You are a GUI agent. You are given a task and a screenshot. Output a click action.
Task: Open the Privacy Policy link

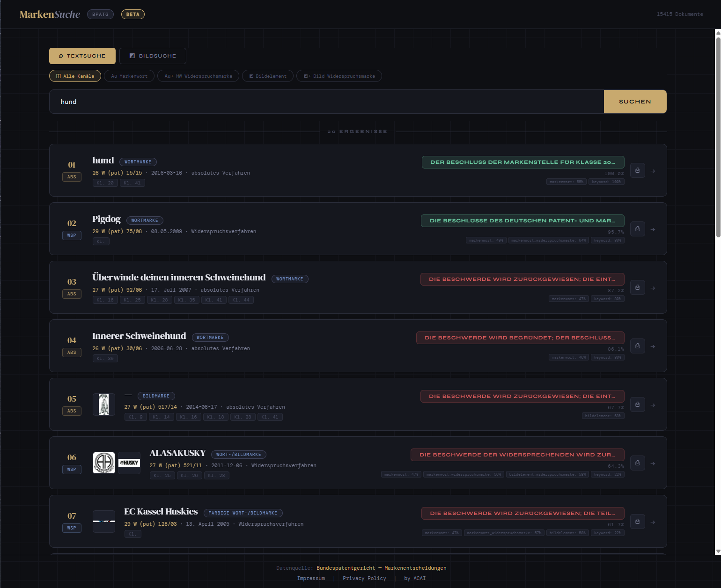[x=364, y=578]
